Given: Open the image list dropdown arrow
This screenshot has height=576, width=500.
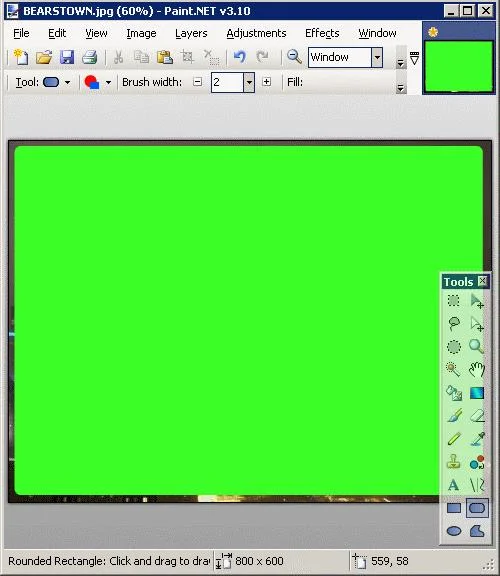Looking at the screenshot, I should click(x=414, y=58).
